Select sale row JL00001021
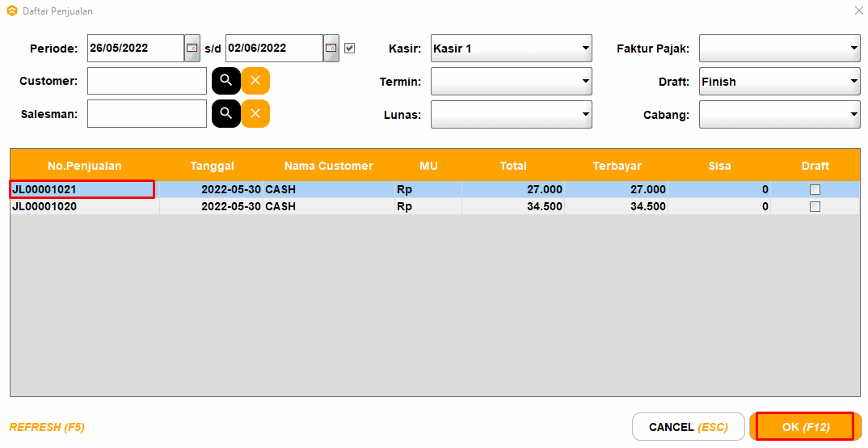This screenshot has height=448, width=868. tap(435, 189)
